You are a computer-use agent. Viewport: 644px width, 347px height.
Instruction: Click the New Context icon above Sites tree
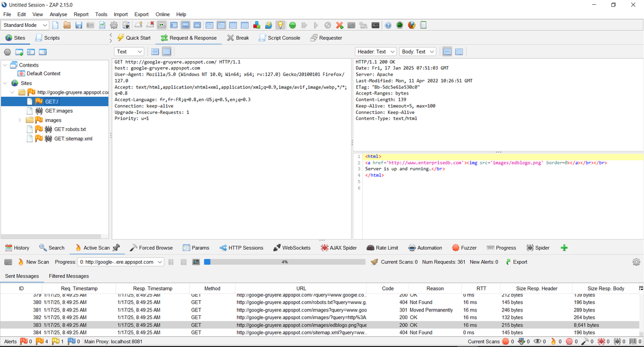pos(19,52)
